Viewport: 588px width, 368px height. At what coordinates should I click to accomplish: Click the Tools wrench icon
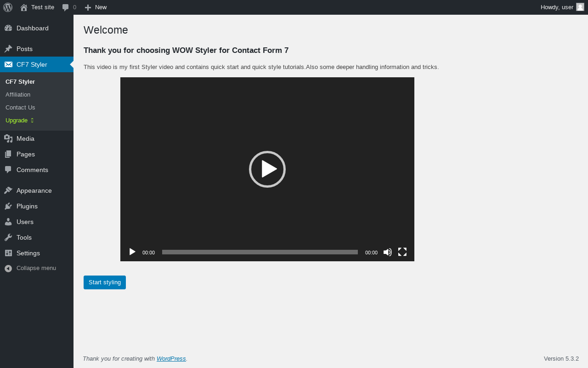point(8,237)
